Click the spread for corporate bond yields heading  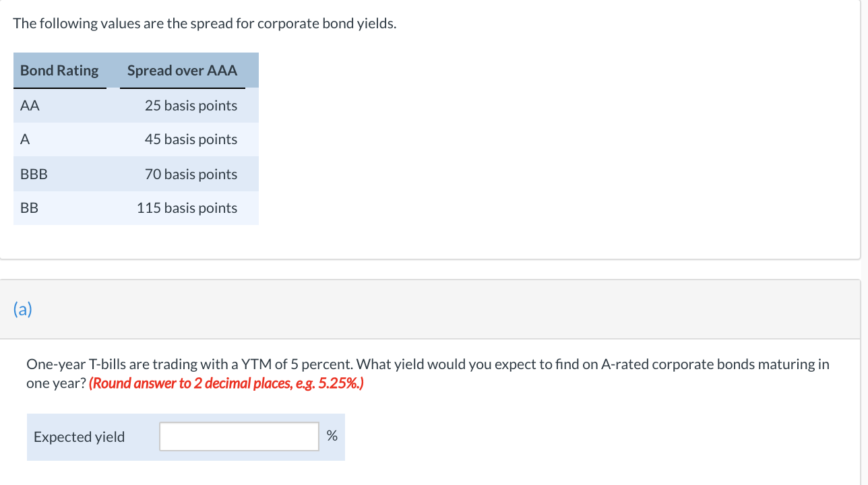coord(205,24)
